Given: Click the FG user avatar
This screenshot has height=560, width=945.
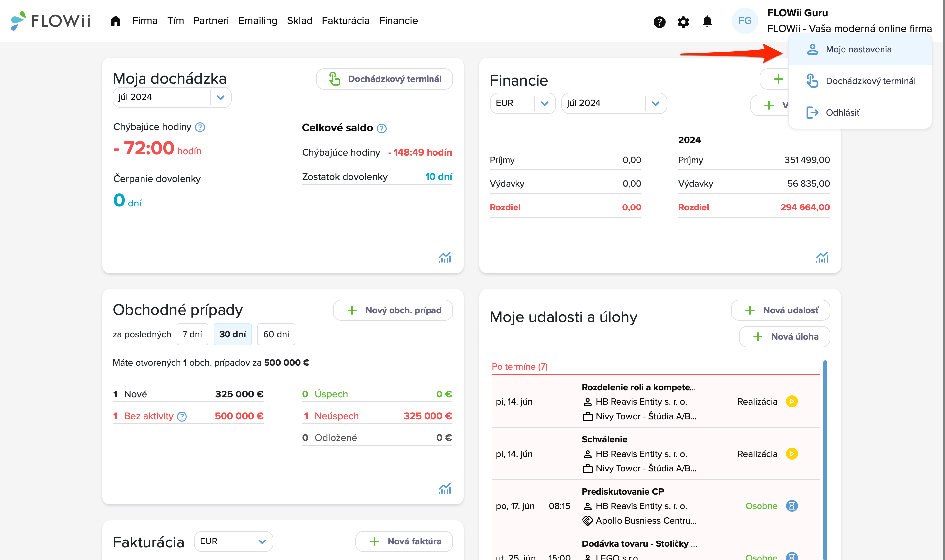Looking at the screenshot, I should pyautogui.click(x=745, y=21).
